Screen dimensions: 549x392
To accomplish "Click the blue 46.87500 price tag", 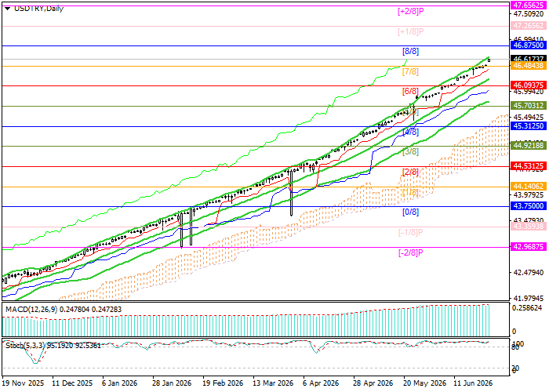I will 529,45.
